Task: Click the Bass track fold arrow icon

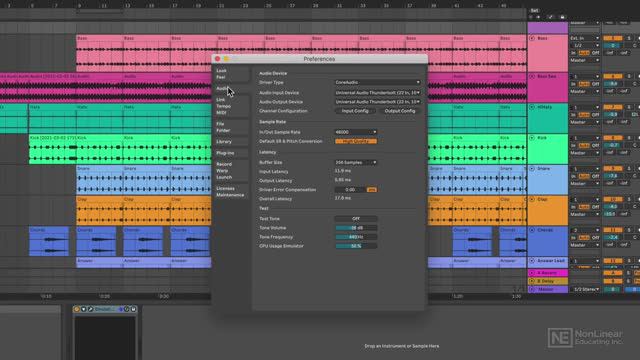Action: click(532, 38)
